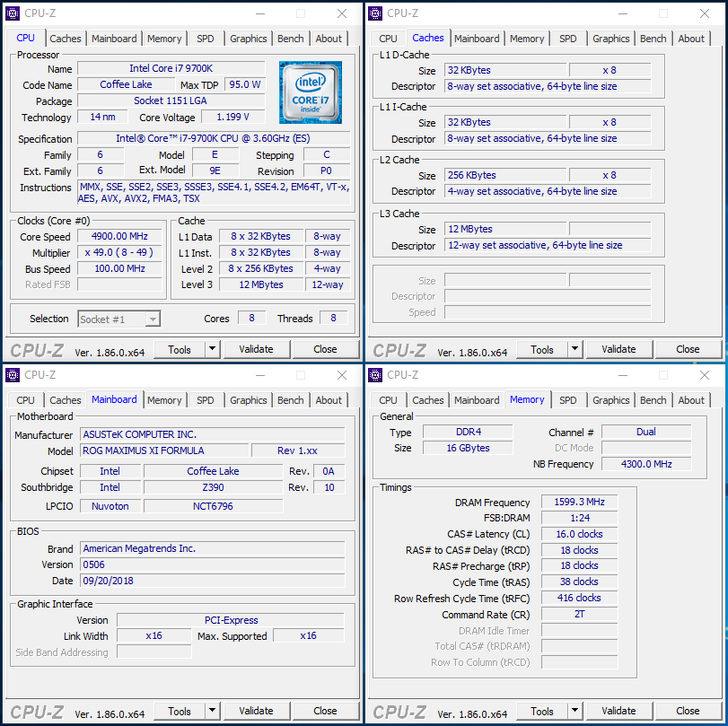Click the ROG MAXIMUS XI FORMULA model field
The width and height of the screenshot is (728, 726).
pos(164,450)
